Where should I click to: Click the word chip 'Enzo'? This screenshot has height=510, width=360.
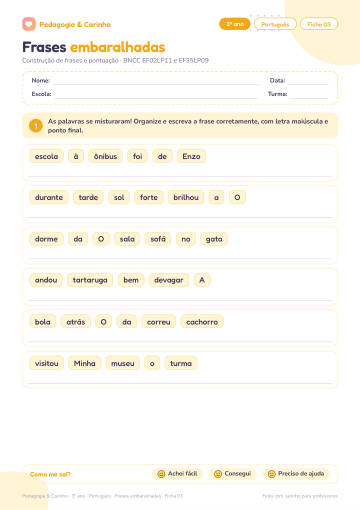191,156
